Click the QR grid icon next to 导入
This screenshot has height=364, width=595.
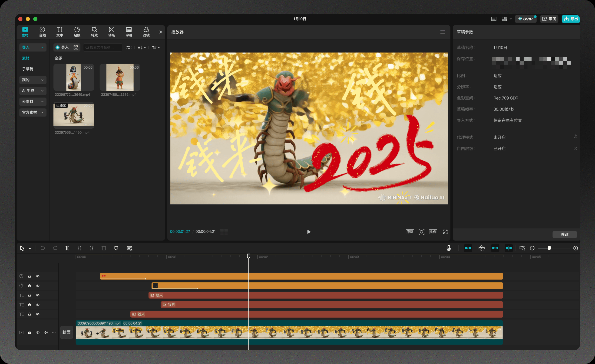click(76, 47)
